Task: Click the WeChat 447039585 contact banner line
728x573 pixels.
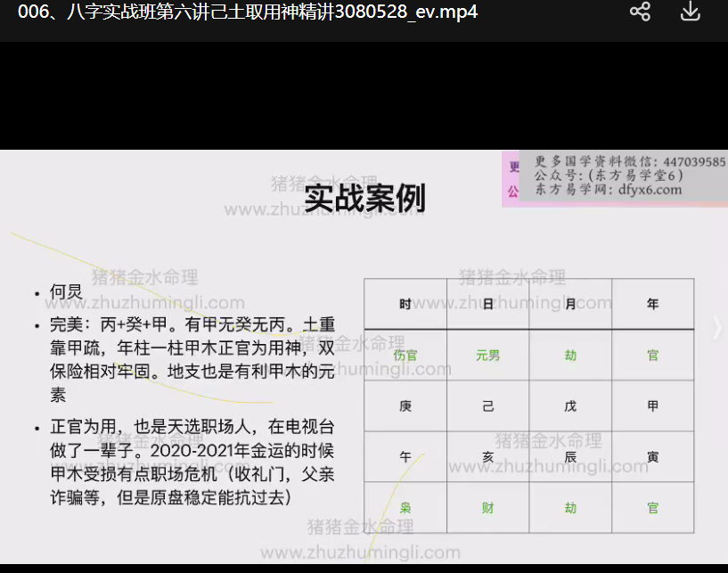Action: pyautogui.click(x=629, y=161)
